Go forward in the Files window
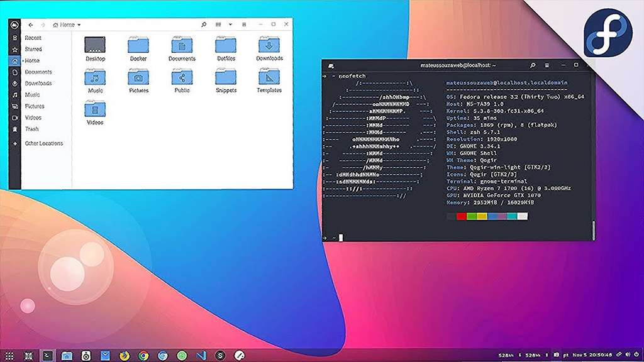 click(42, 25)
